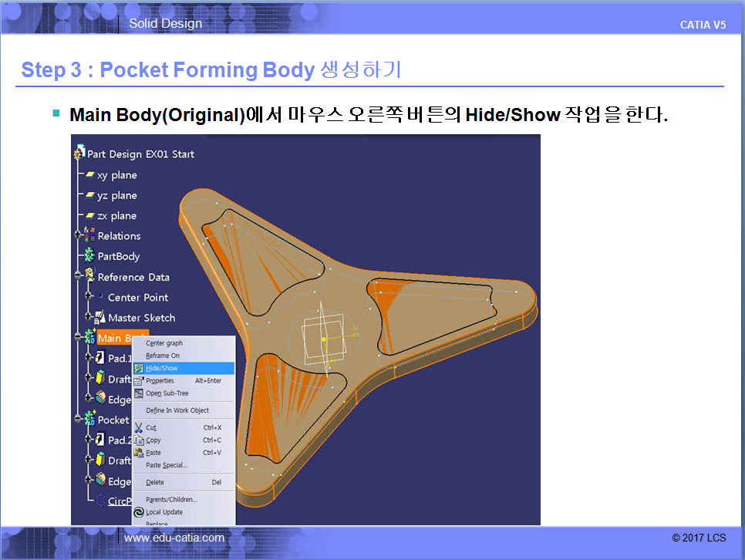Expand the Relations node in tree

[x=78, y=236]
